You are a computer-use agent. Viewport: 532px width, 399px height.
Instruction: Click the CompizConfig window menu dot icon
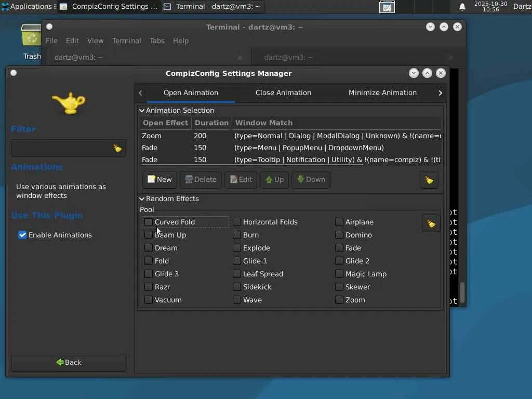(x=14, y=73)
